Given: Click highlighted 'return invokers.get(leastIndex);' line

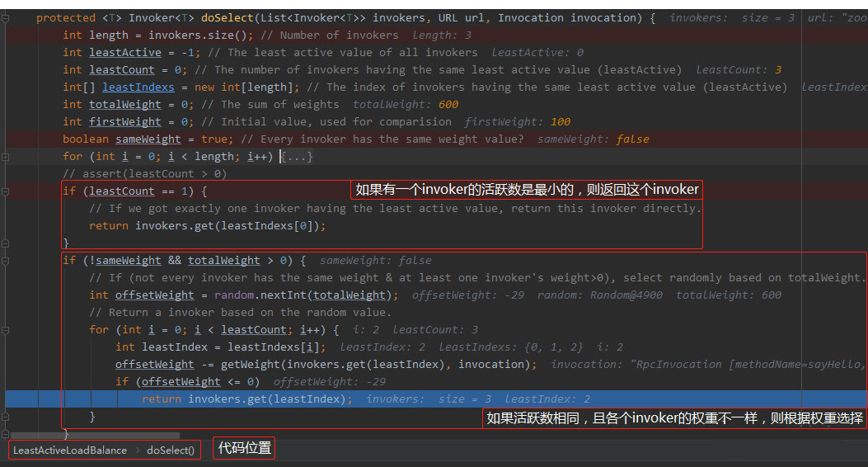Looking at the screenshot, I should point(436,399).
